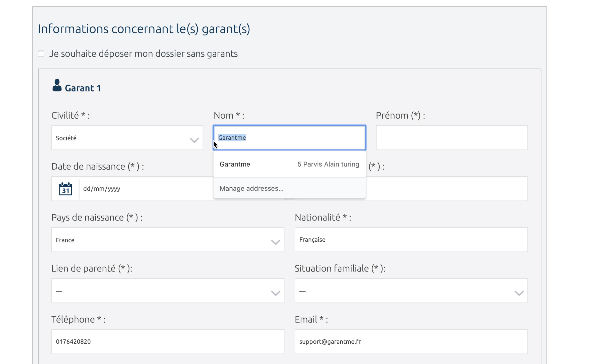The width and height of the screenshot is (590, 364).
Task: Click the Téléphone field with 0176420820
Action: (168, 342)
